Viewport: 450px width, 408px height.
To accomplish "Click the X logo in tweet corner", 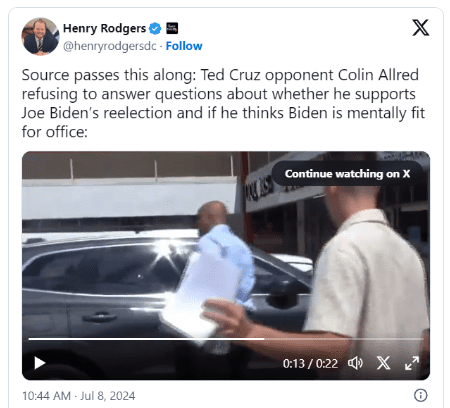I will (x=421, y=28).
